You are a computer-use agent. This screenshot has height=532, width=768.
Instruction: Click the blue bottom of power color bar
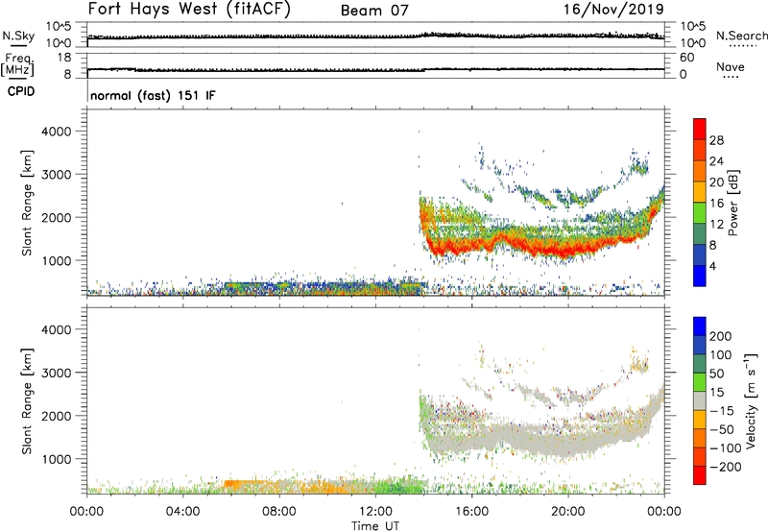coord(700,276)
